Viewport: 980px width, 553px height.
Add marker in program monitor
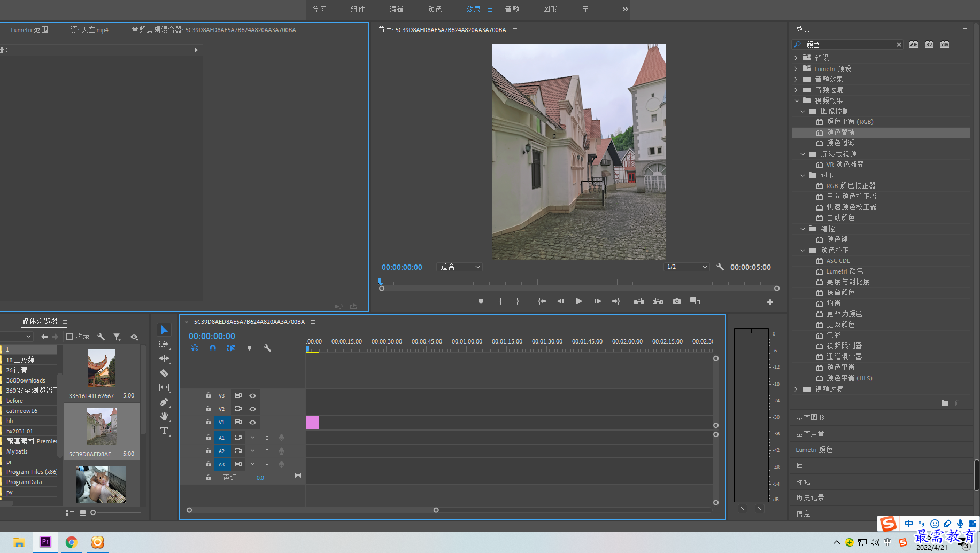click(481, 301)
